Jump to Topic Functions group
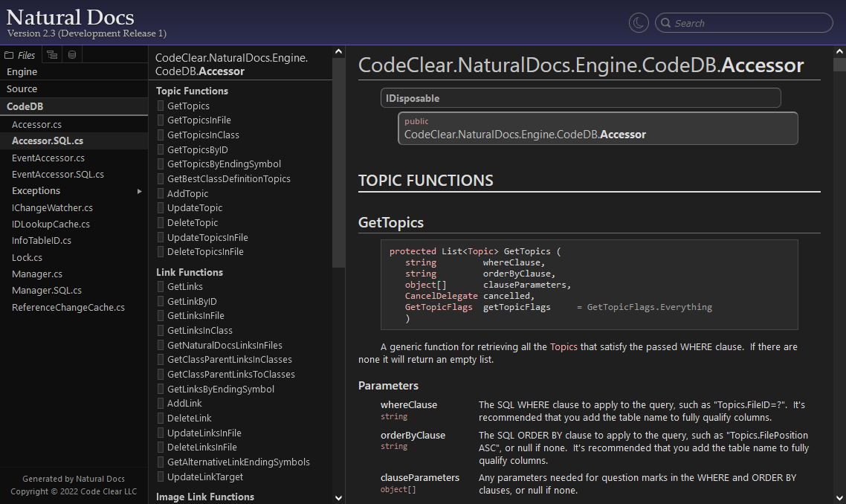This screenshot has height=504, width=846. pyautogui.click(x=192, y=91)
